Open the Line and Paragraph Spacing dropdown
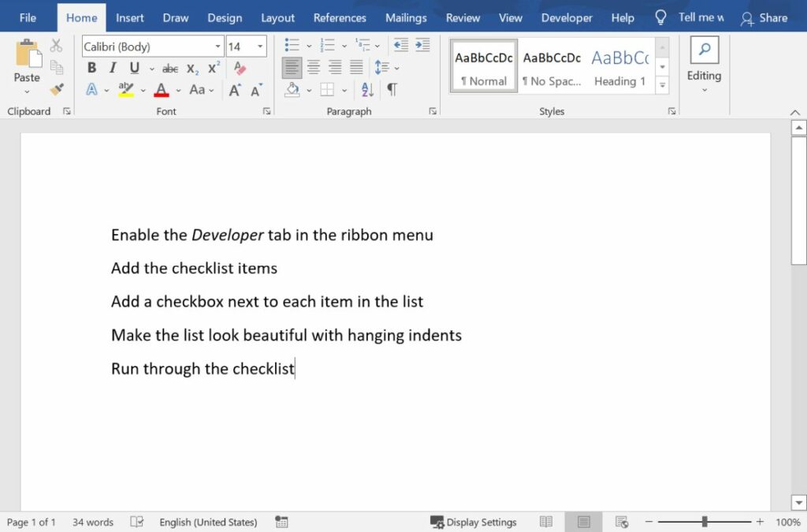This screenshot has width=807, height=532. tap(385, 67)
